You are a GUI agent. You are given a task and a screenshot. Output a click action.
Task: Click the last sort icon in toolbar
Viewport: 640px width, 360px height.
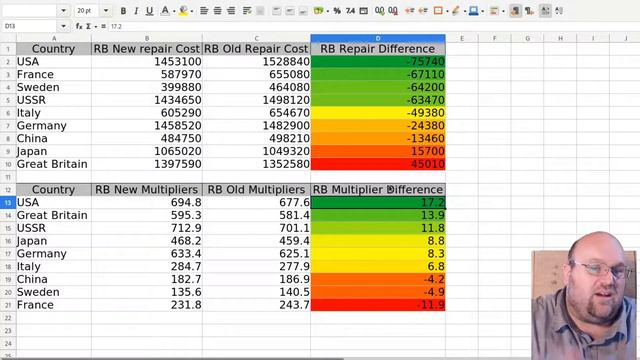(x=559, y=11)
